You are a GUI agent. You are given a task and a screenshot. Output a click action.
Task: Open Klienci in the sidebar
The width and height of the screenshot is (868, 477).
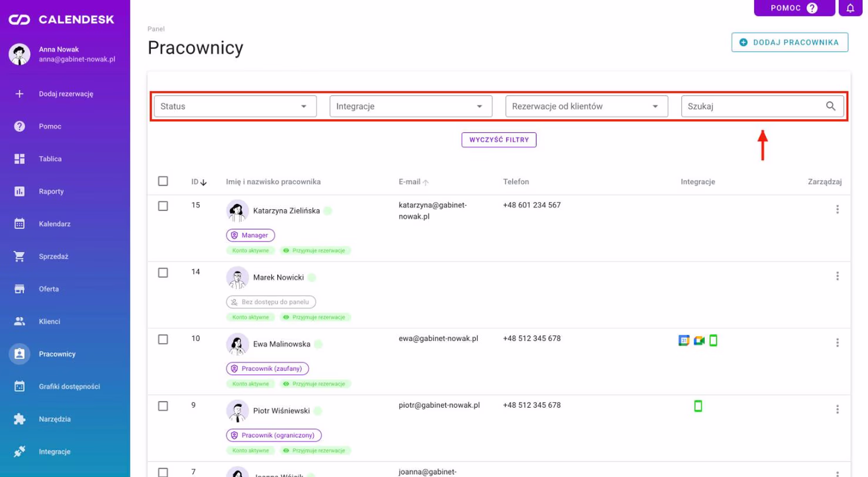click(x=65, y=321)
